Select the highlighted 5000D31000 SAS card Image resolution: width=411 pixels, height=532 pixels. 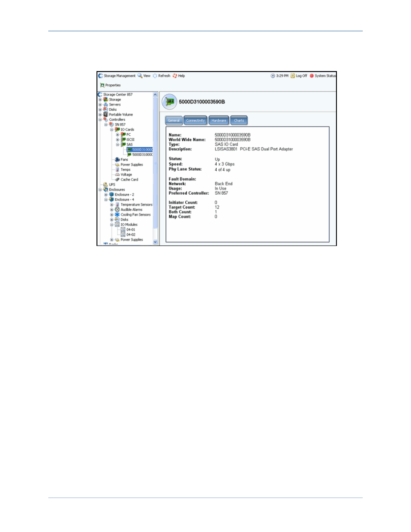(x=140, y=150)
